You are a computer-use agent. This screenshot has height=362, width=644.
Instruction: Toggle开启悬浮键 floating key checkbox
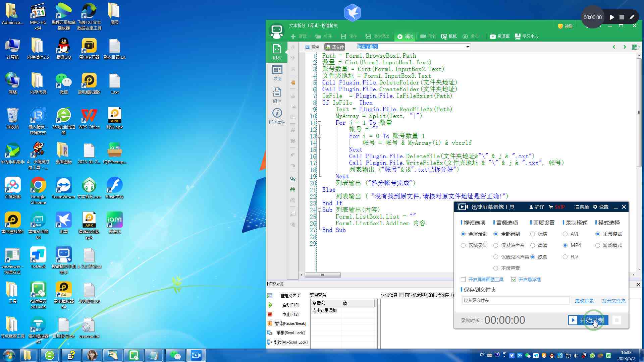tap(514, 279)
